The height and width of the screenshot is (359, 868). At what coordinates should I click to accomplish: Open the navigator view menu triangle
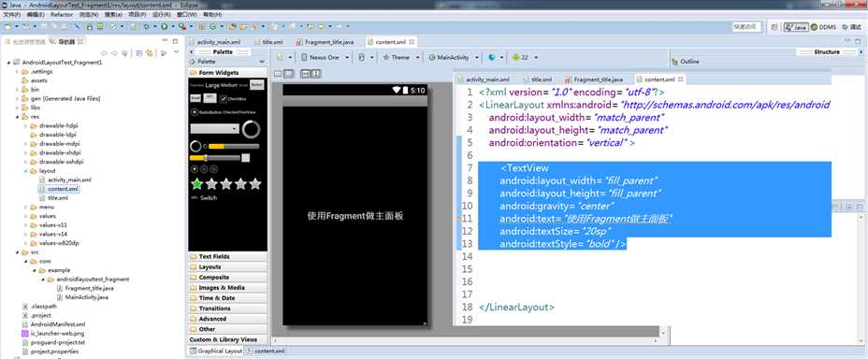(x=177, y=51)
